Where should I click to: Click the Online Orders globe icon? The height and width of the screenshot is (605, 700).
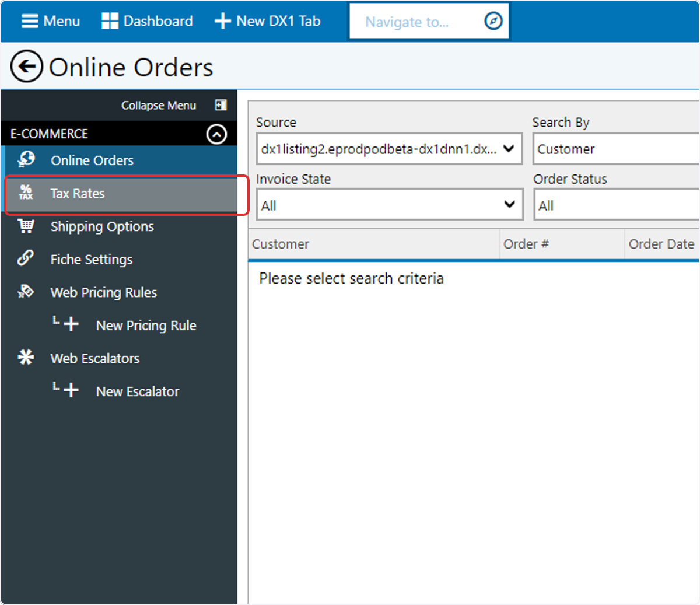pos(26,159)
